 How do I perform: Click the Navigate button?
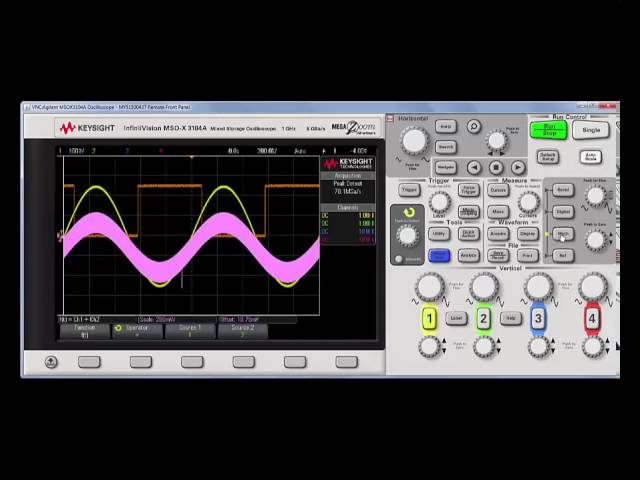pyautogui.click(x=446, y=167)
